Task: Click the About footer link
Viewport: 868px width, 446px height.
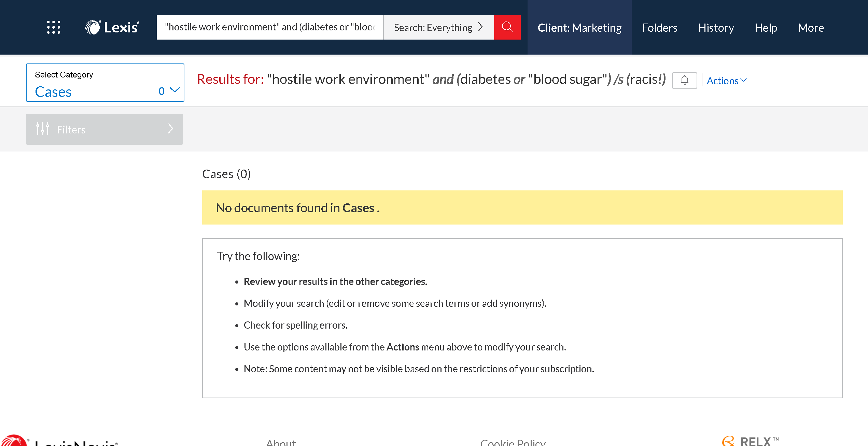Action: pos(281,443)
